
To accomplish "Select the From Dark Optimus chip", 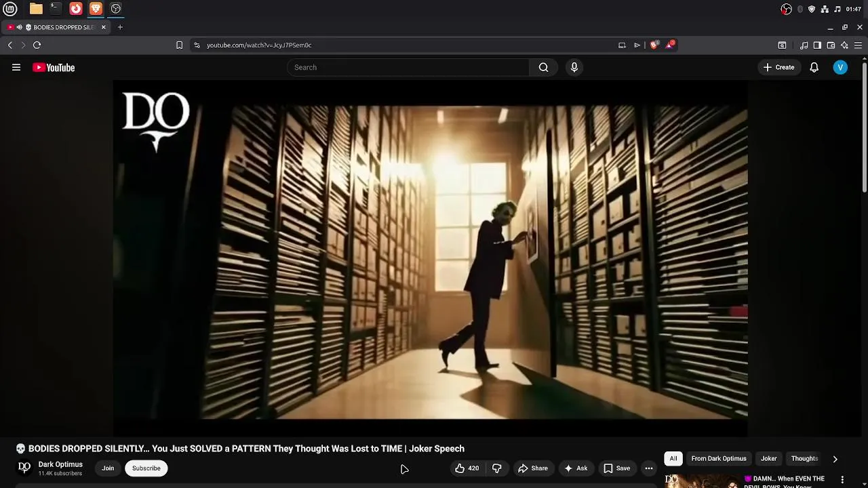I will click(719, 459).
